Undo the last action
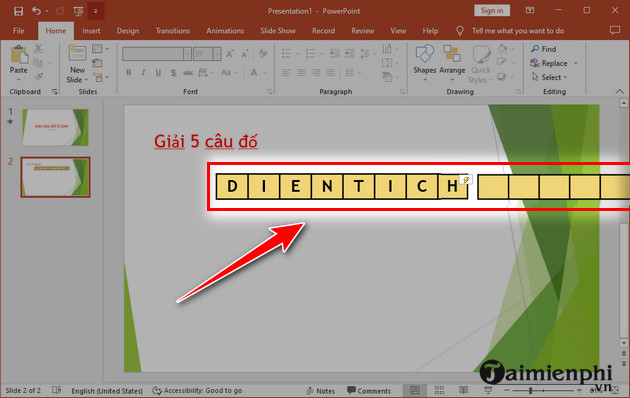 coord(36,11)
